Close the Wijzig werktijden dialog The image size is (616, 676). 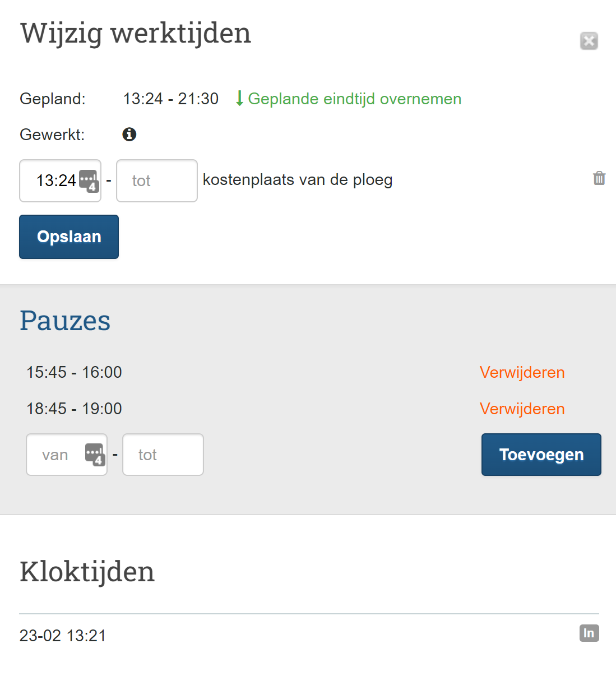[589, 41]
